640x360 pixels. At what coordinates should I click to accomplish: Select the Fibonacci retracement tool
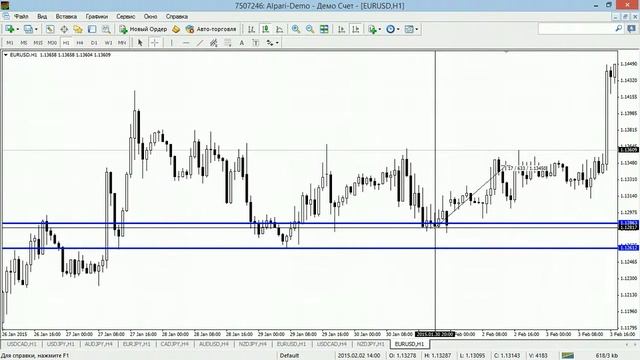point(227,42)
